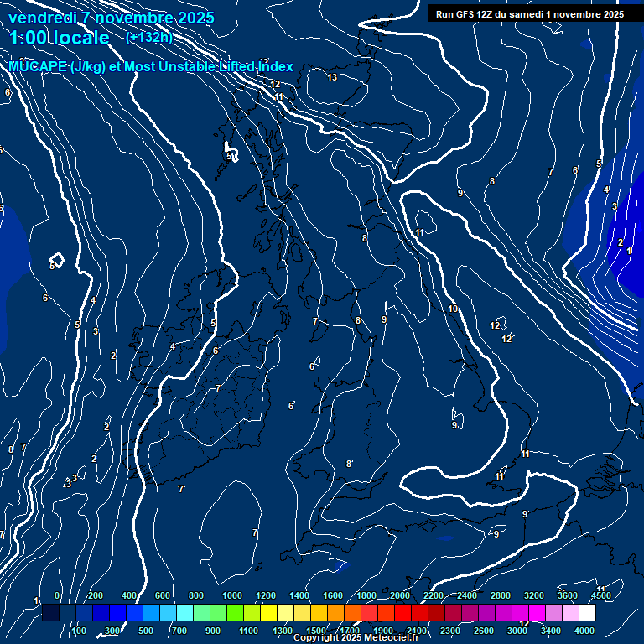Viewport: 644px width, 644px height.
Task: Select the lower legend value '500'
Action: tap(145, 631)
